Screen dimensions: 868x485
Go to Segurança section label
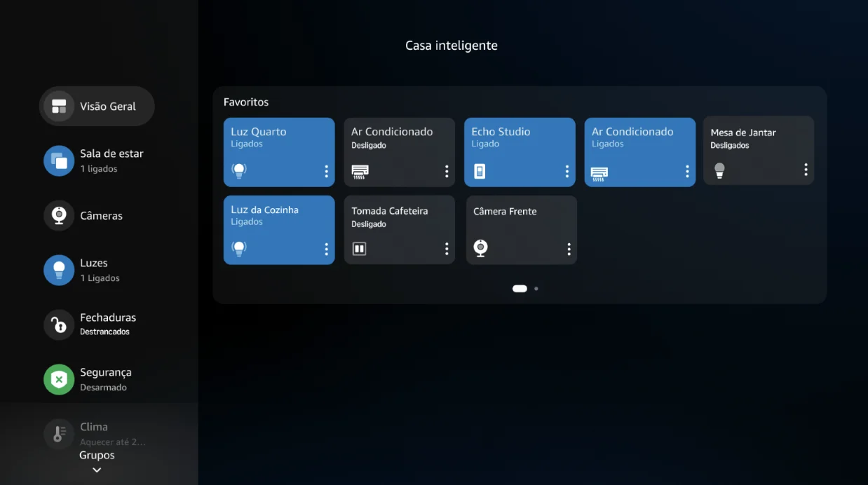[x=106, y=372]
